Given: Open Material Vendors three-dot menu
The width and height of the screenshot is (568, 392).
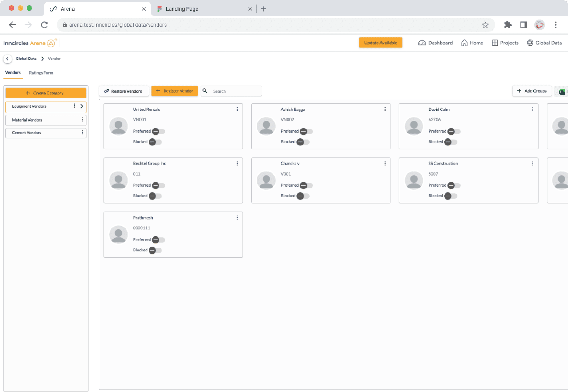Looking at the screenshot, I should pyautogui.click(x=83, y=120).
